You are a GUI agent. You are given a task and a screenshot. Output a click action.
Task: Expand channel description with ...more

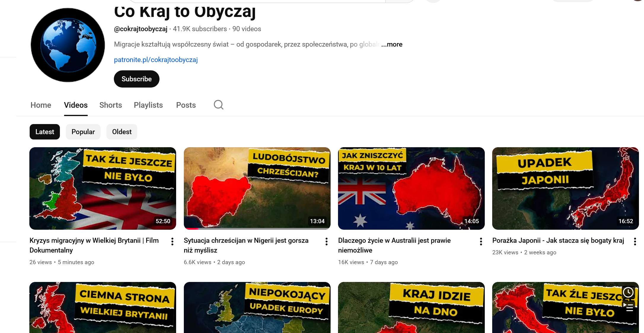(x=392, y=45)
